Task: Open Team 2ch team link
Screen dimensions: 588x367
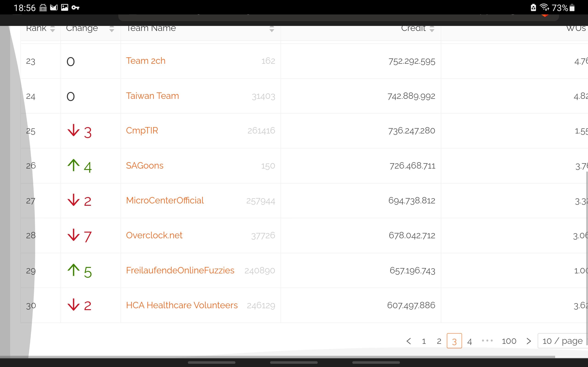Action: 146,61
